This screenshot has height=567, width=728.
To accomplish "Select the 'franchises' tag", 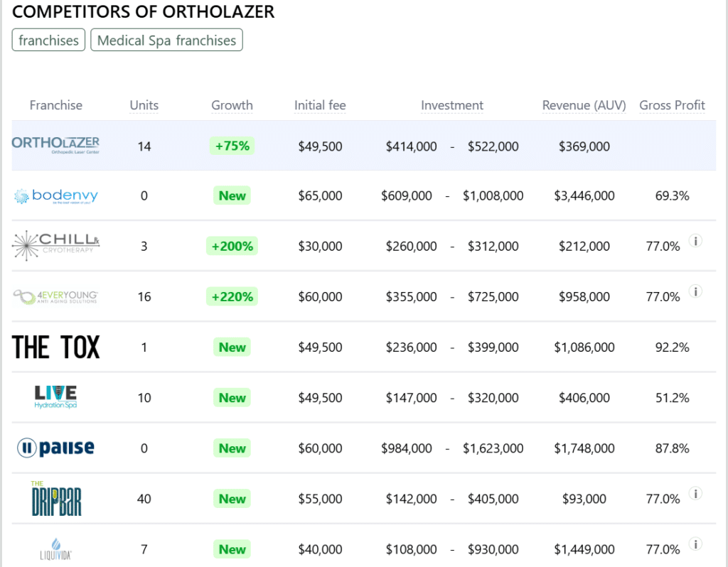I will (x=48, y=40).
